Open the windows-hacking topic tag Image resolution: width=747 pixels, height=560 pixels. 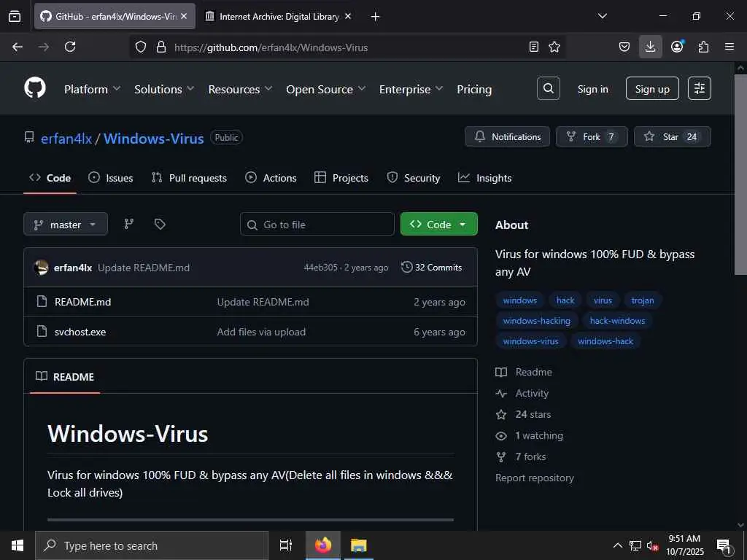(536, 321)
